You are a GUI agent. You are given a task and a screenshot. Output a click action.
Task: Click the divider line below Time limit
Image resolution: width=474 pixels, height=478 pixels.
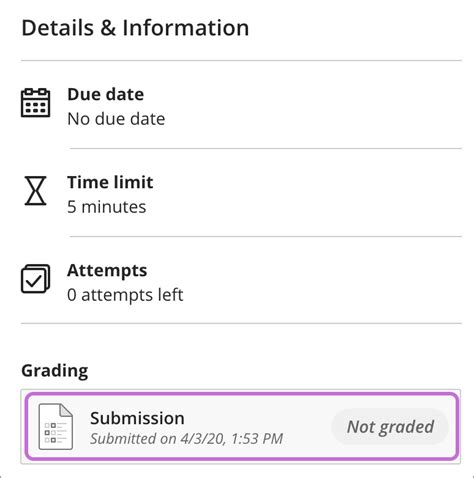[266, 236]
